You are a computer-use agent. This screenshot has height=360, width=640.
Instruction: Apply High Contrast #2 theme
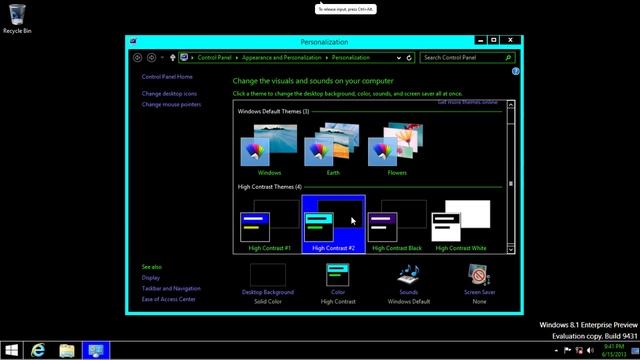click(333, 224)
